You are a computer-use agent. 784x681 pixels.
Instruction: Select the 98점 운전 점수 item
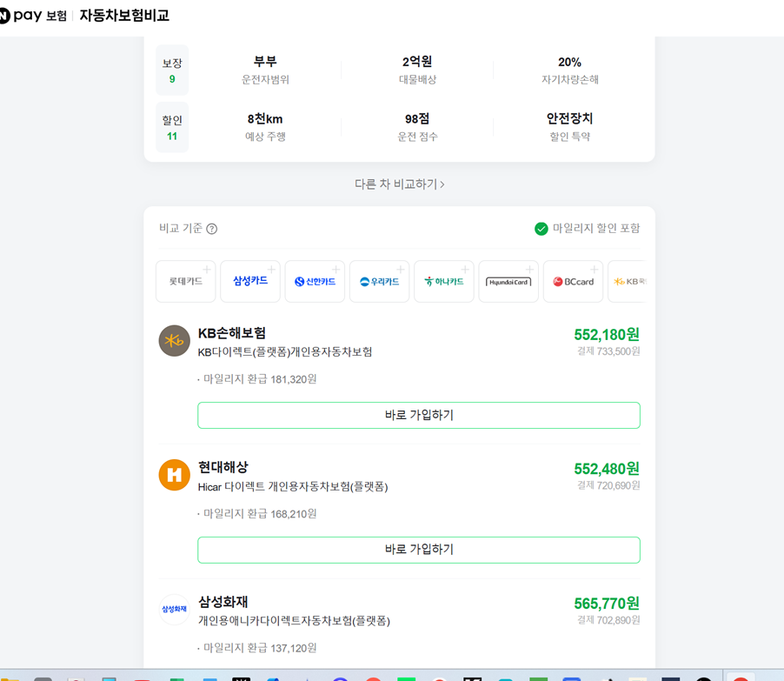(x=417, y=127)
